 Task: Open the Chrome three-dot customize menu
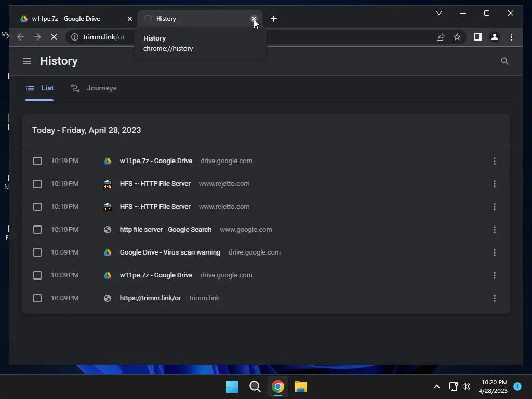511,37
